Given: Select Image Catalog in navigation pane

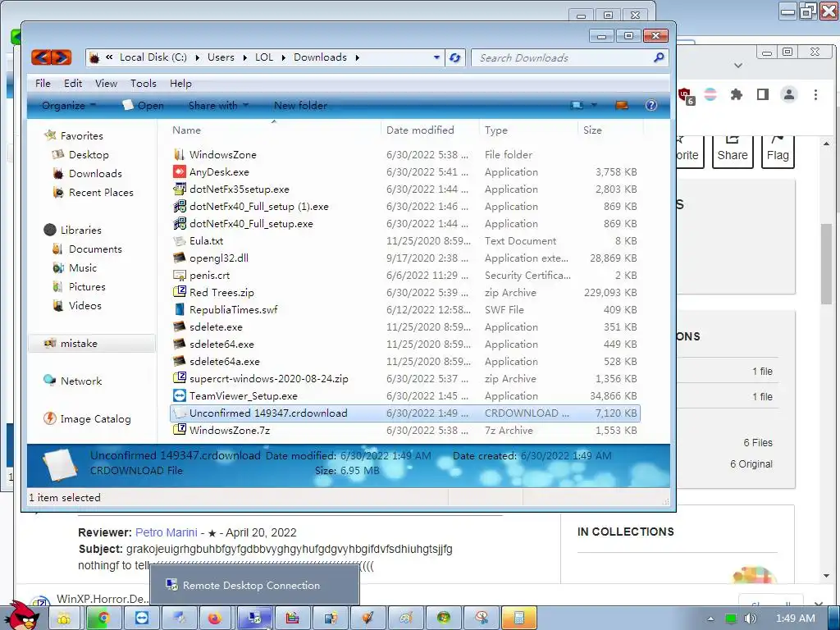Looking at the screenshot, I should pos(87,419).
